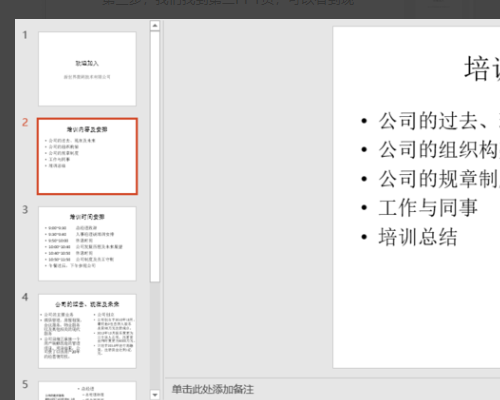Click scroll down arrow of thumbnail panel
The height and width of the screenshot is (400, 500).
click(x=155, y=394)
